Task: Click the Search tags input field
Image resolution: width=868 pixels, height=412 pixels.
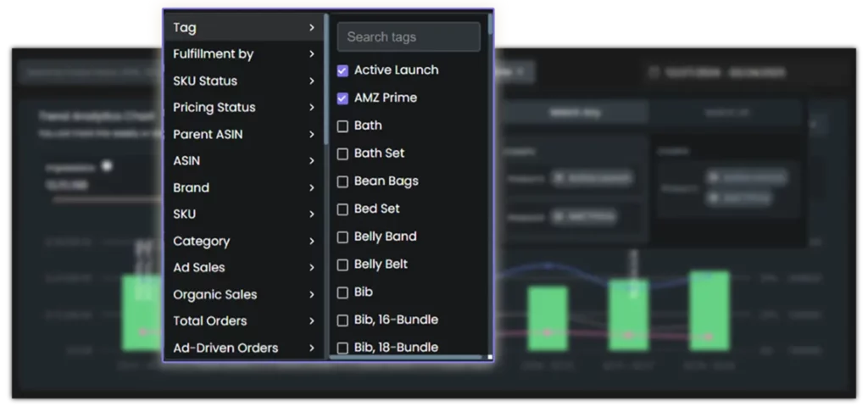Action: click(408, 37)
